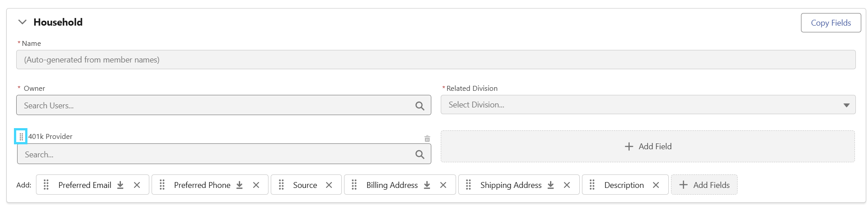Open the Related Division dropdown
Image resolution: width=868 pixels, height=205 pixels.
click(x=648, y=105)
